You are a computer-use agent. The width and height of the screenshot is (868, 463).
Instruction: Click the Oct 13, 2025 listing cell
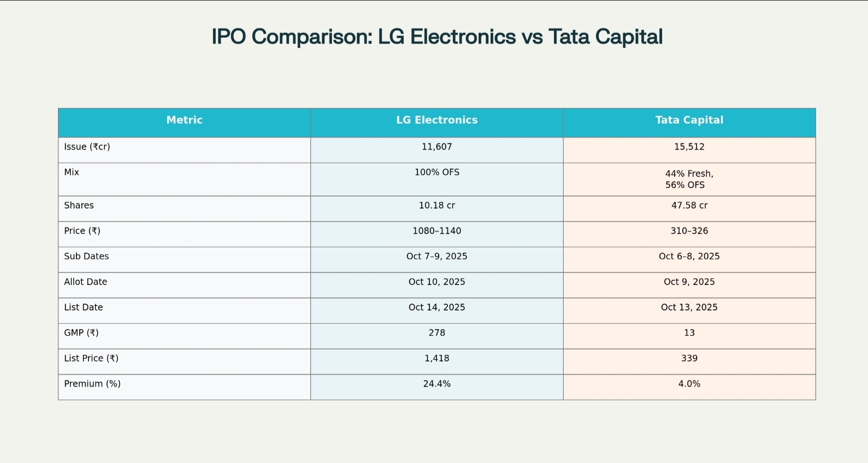click(x=689, y=307)
